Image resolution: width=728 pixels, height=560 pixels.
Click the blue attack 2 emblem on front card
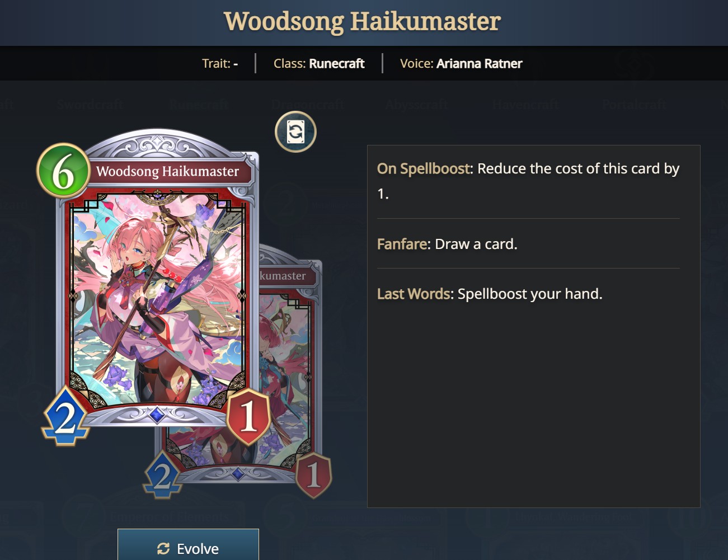click(x=65, y=417)
